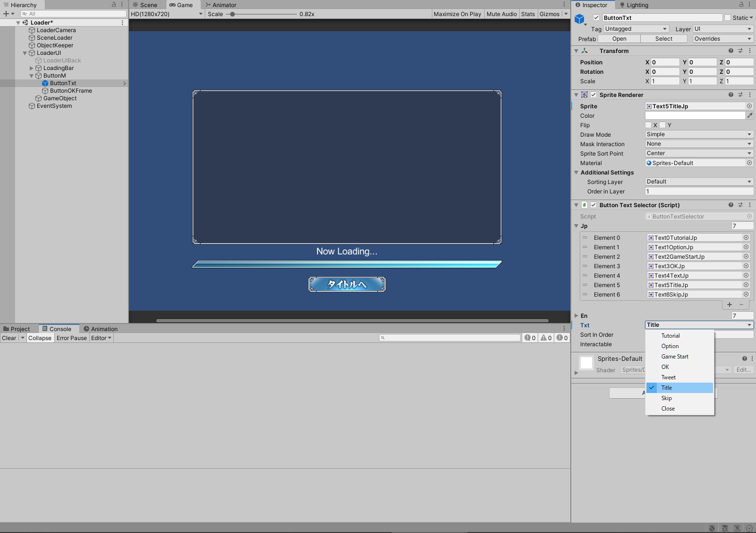
Task: Open the Loader scene kebab menu
Action: [x=122, y=22]
